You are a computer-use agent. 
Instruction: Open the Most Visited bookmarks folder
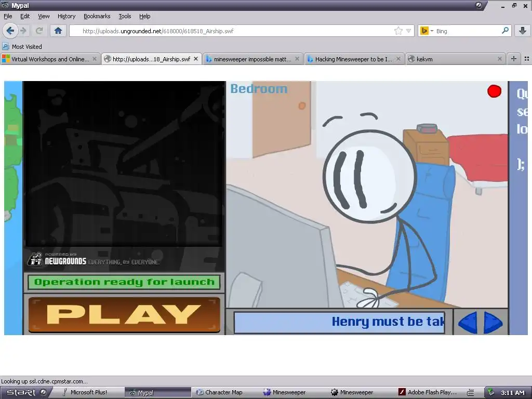coord(22,46)
